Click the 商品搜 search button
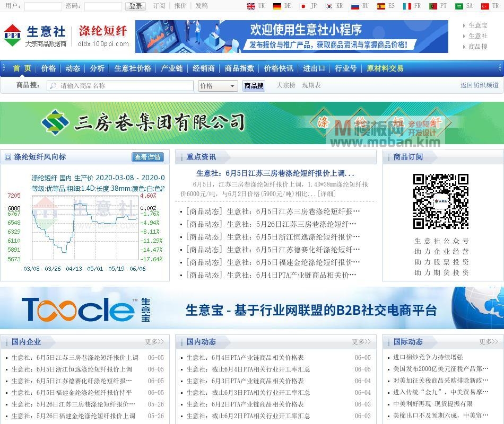Image resolution: width=504 pixels, height=424 pixels. coord(254,86)
